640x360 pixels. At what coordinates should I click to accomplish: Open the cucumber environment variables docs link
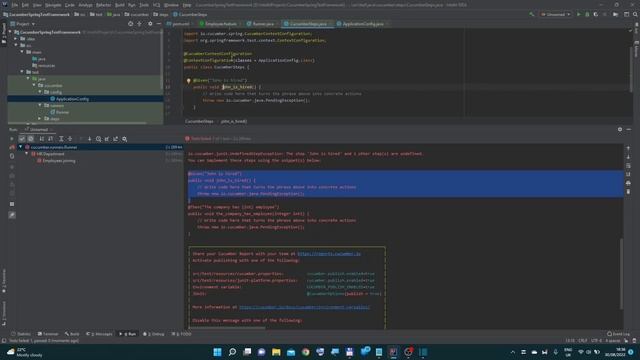coord(304,307)
